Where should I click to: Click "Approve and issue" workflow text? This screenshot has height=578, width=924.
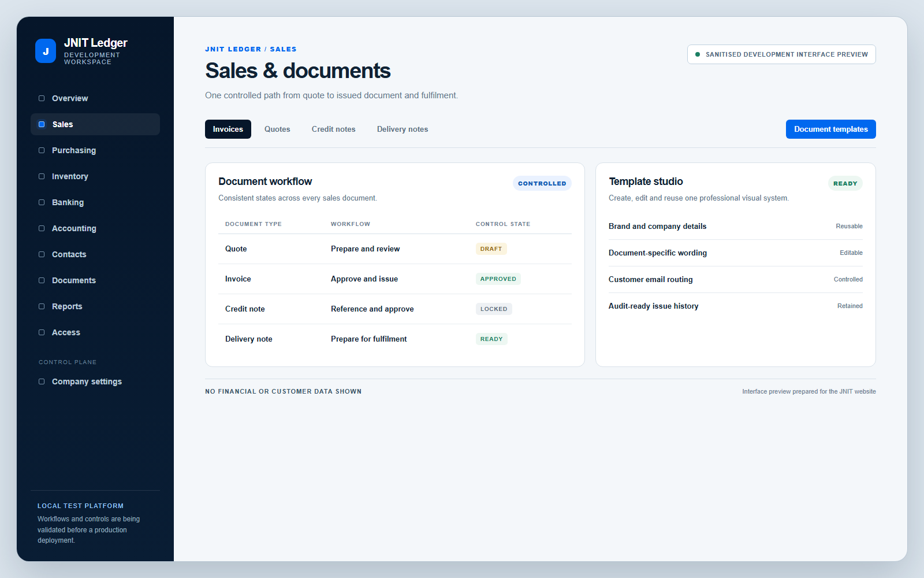click(364, 279)
